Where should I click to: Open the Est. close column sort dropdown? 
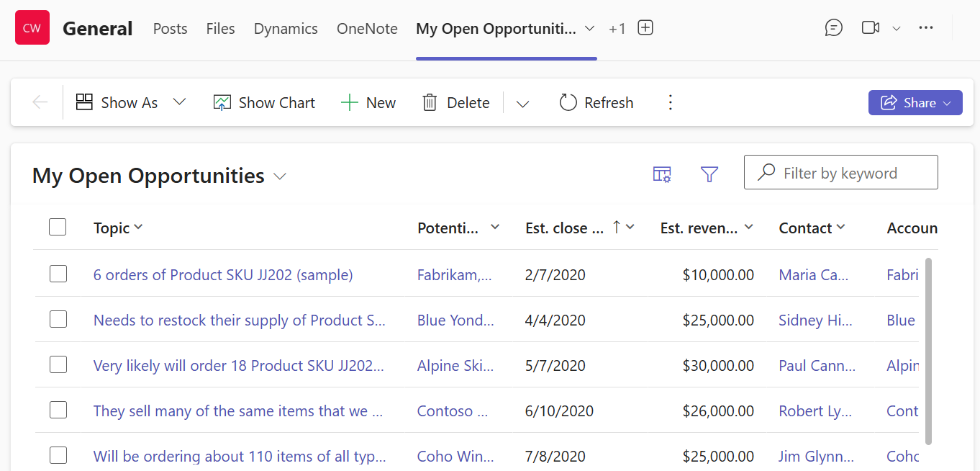click(x=630, y=227)
